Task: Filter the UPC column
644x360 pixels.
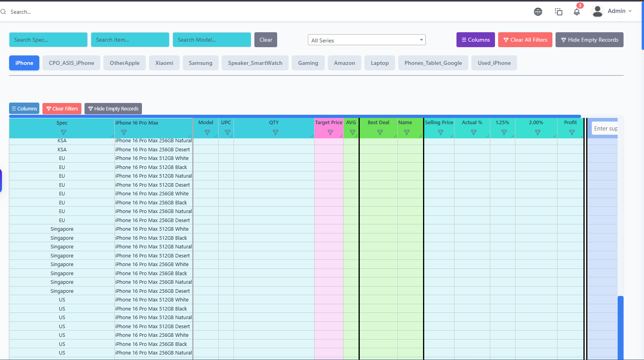Action: click(x=227, y=132)
